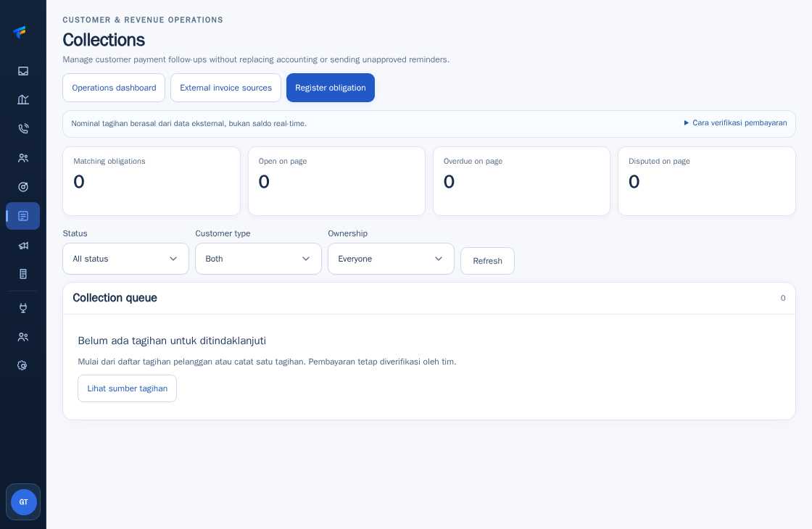
Task: Click the Overdue on page card
Action: tap(521, 181)
